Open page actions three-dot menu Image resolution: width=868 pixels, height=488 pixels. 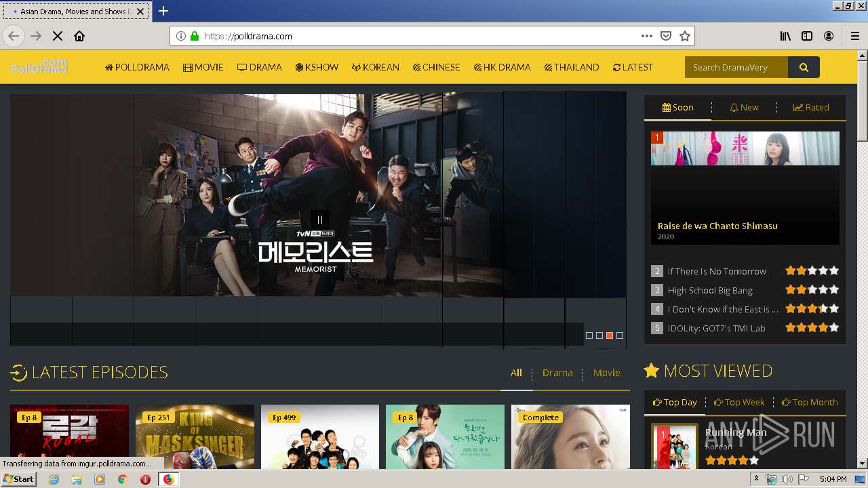click(646, 36)
